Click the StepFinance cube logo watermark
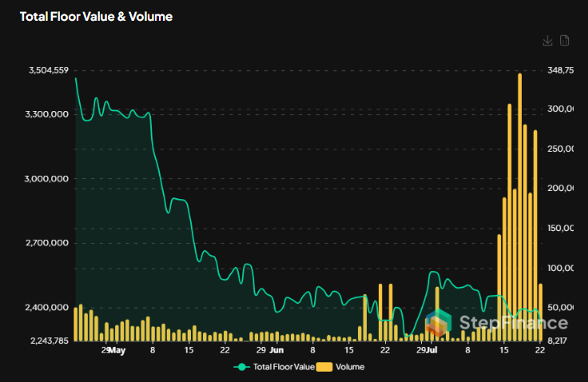Image resolution: width=588 pixels, height=382 pixels. click(x=439, y=322)
